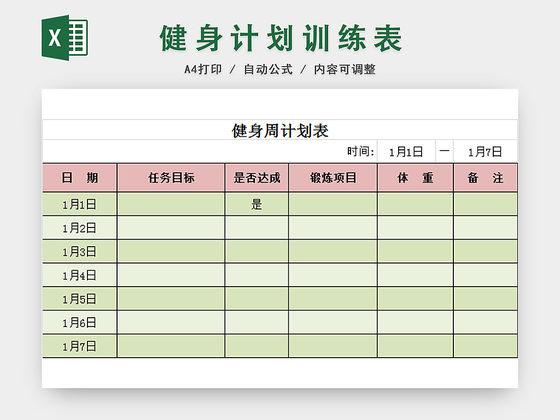This screenshot has width=560, height=420.
Task: Select the end date cell 1月7日
Action: click(x=485, y=151)
